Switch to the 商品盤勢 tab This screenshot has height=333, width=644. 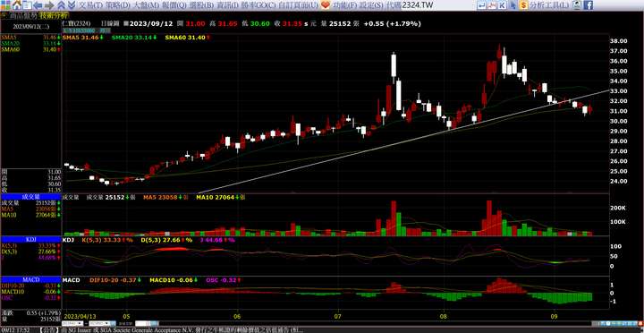tap(23, 15)
